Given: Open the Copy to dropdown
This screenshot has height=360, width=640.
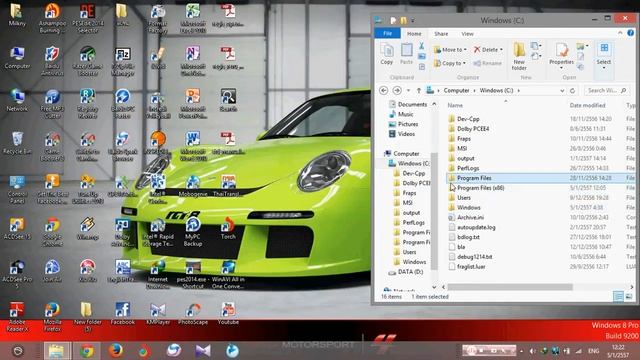Looking at the screenshot, I should tap(450, 63).
